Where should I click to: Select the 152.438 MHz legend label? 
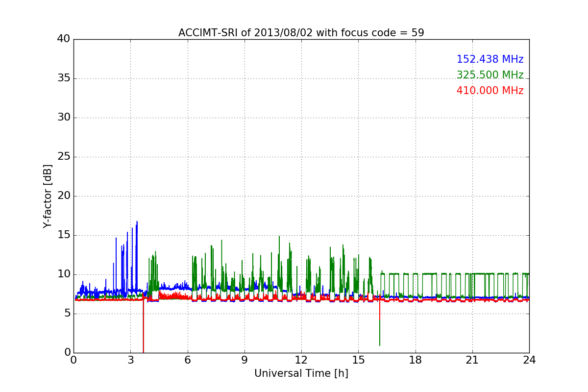point(490,59)
